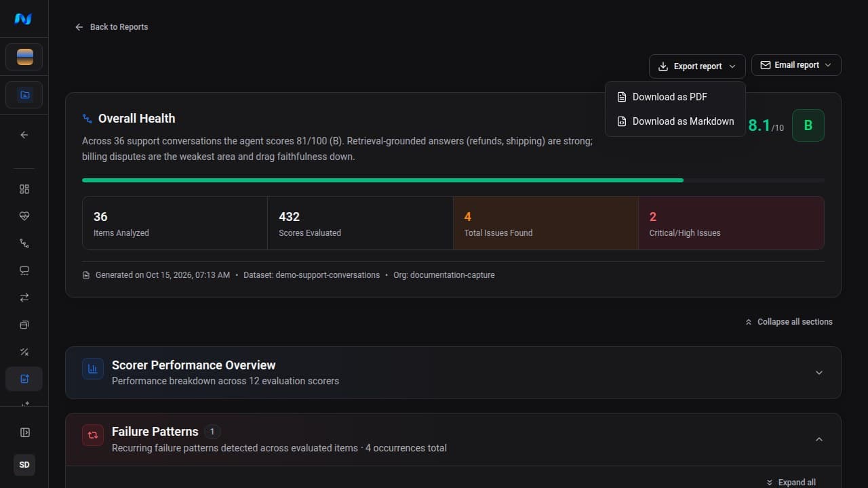Go Back to Reports

tap(111, 27)
